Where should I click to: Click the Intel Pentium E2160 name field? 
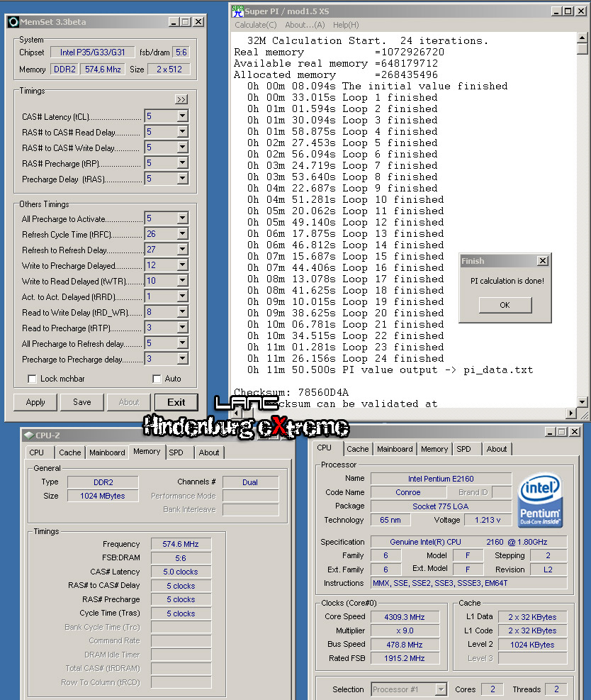point(441,479)
